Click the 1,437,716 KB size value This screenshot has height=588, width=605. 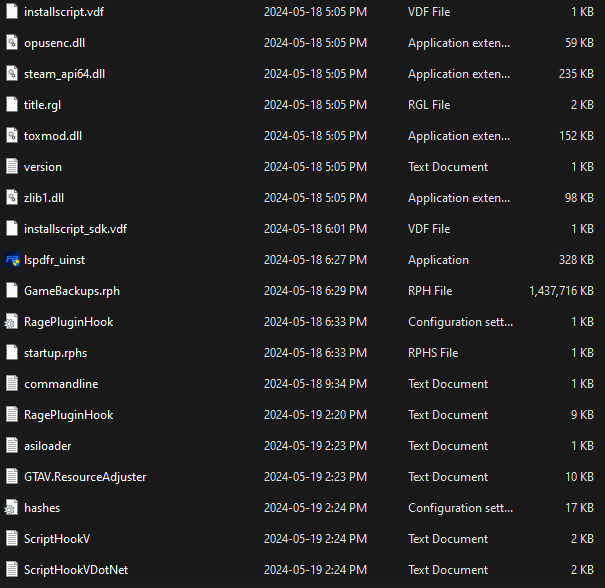[x=561, y=291]
